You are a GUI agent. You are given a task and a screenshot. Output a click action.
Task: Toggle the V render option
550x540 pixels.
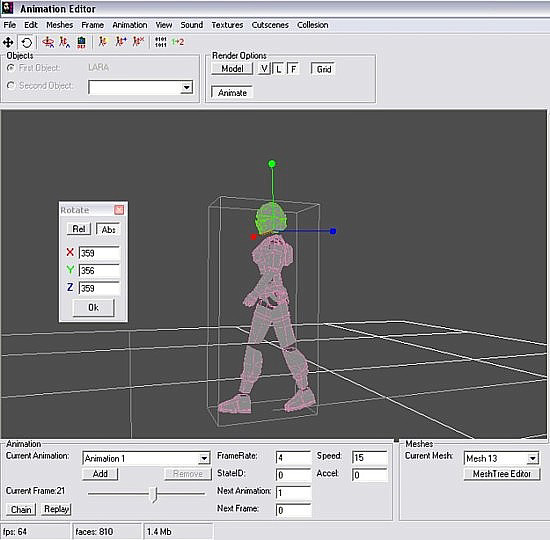[264, 69]
